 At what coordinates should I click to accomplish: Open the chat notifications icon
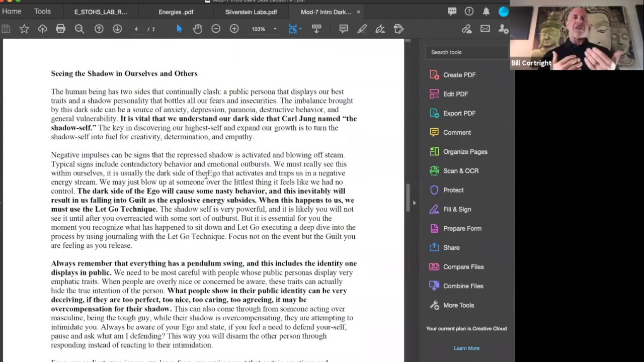point(452,12)
